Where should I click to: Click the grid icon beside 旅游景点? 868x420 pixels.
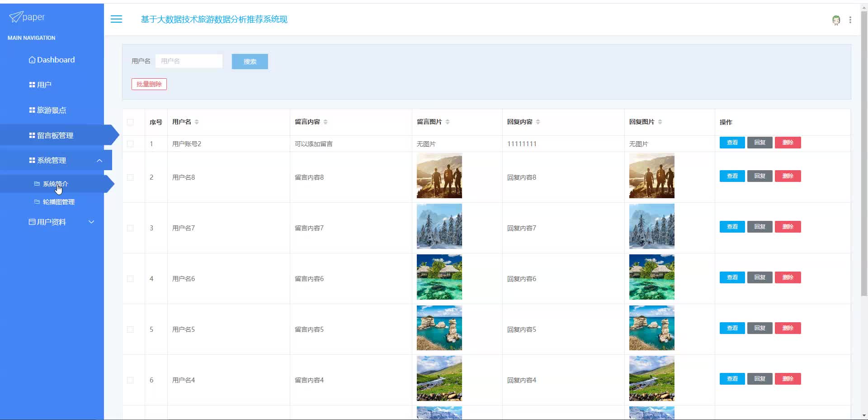[32, 110]
